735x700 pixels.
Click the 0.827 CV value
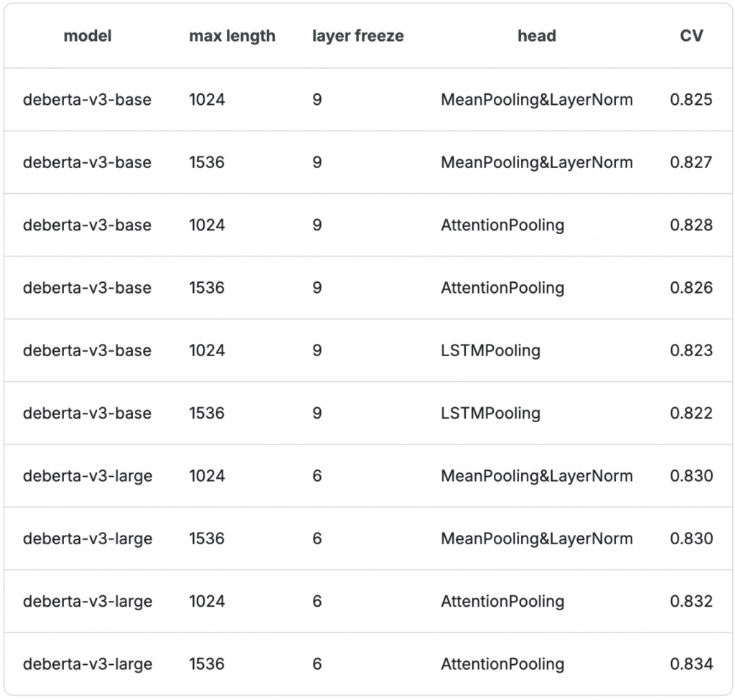point(691,162)
